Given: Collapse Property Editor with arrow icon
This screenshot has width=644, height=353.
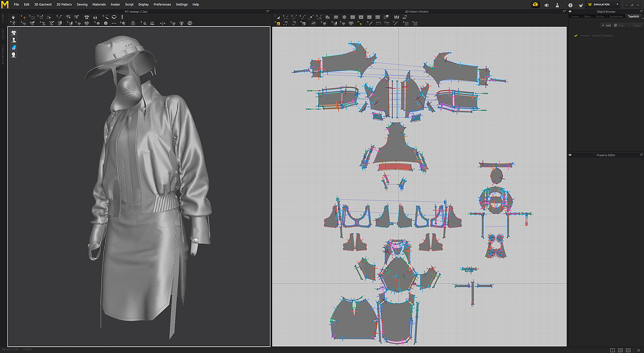Looking at the screenshot, I should [x=571, y=155].
